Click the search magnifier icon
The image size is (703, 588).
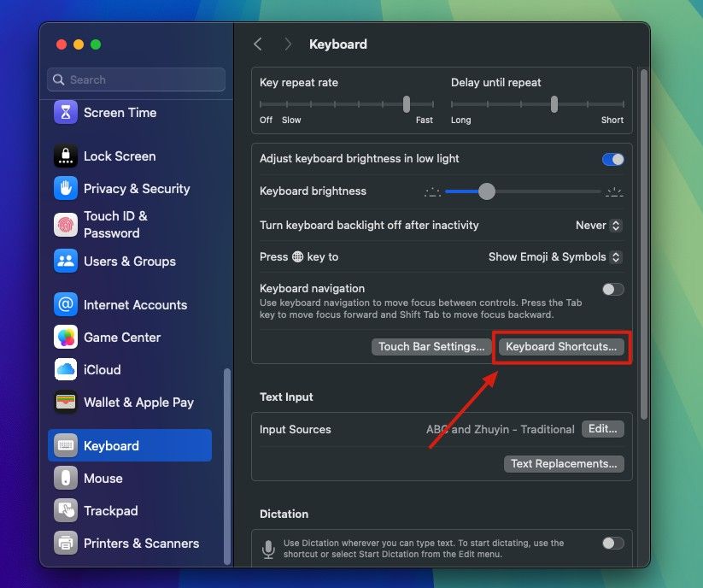(58, 79)
